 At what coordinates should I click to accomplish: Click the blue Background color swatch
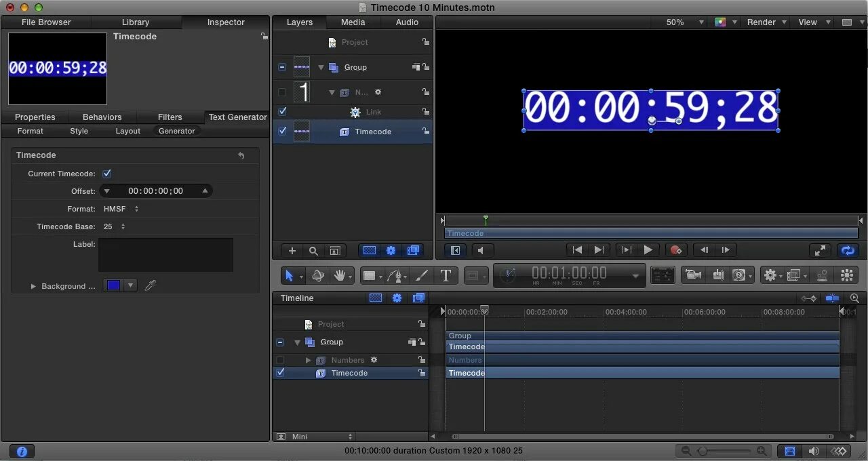[113, 285]
